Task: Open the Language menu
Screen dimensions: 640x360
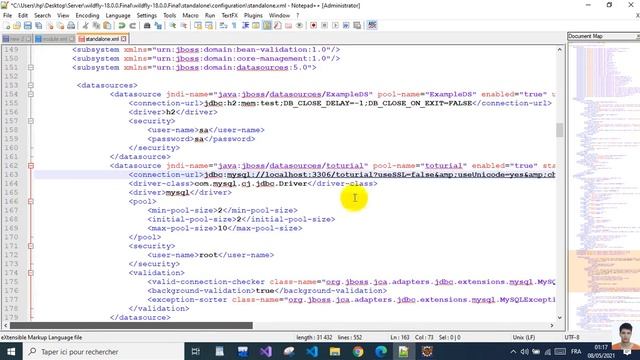Action: tap(118, 15)
